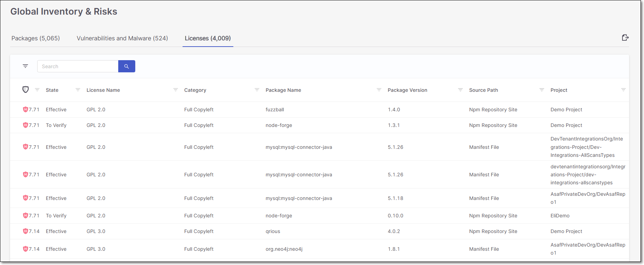Viewport: 644px width, 265px height.
Task: Select the fuzzball package name cell
Action: (275, 110)
